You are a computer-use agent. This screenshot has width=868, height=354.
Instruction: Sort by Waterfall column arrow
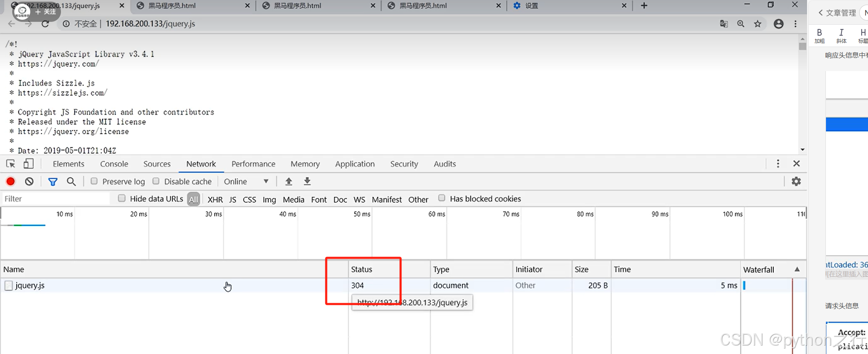click(x=797, y=269)
